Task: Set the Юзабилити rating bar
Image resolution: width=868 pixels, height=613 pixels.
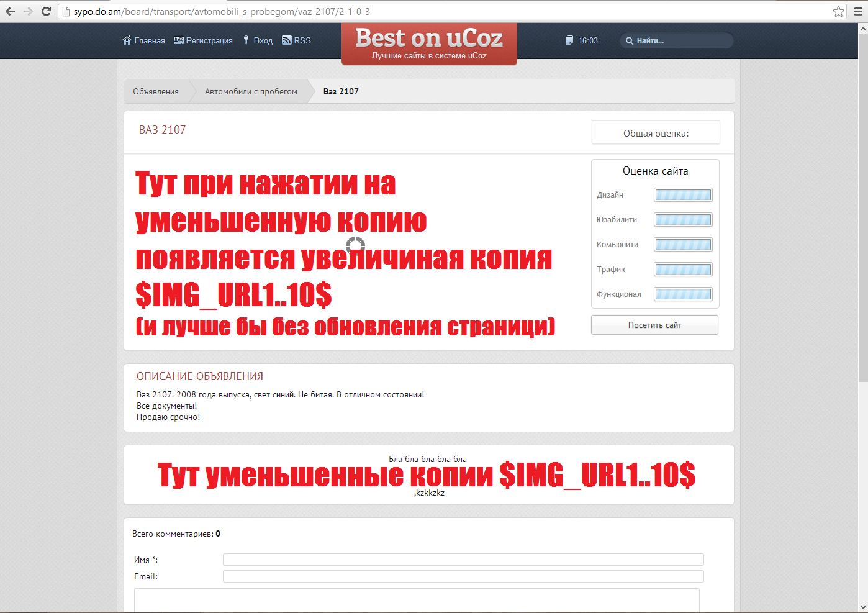Action: click(683, 220)
